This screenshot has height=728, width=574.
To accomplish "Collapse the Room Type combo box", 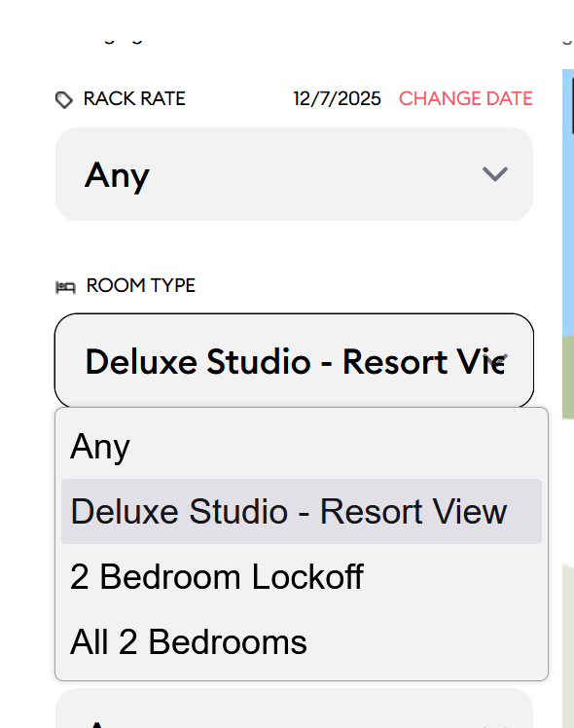I will pos(294,361).
